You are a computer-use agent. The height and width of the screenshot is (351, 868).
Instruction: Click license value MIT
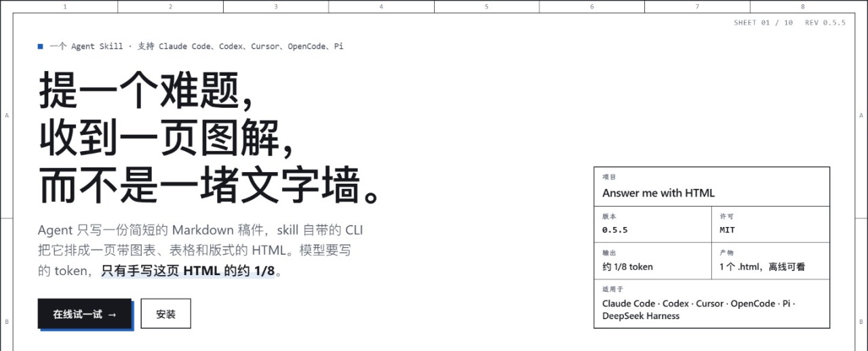click(727, 230)
